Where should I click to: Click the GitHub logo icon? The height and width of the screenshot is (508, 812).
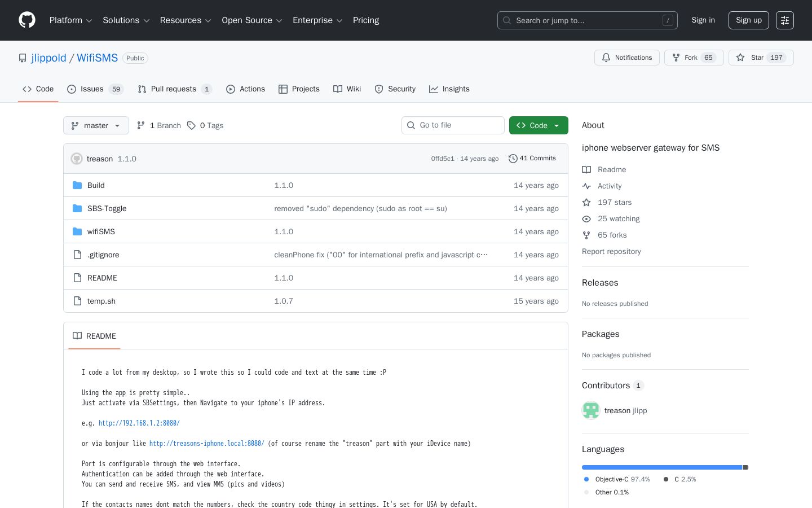[x=27, y=20]
